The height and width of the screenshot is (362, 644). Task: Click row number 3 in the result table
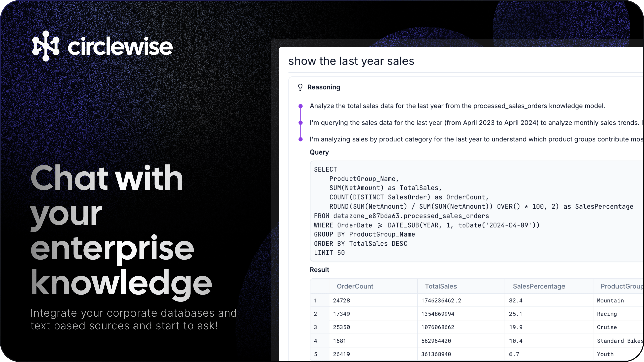click(x=315, y=327)
